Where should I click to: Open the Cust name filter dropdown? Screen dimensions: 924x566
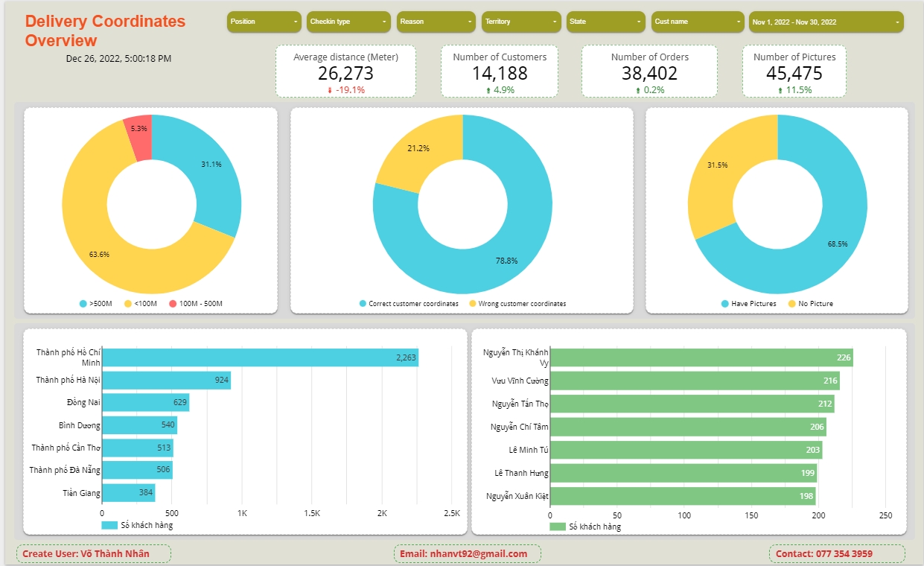698,22
